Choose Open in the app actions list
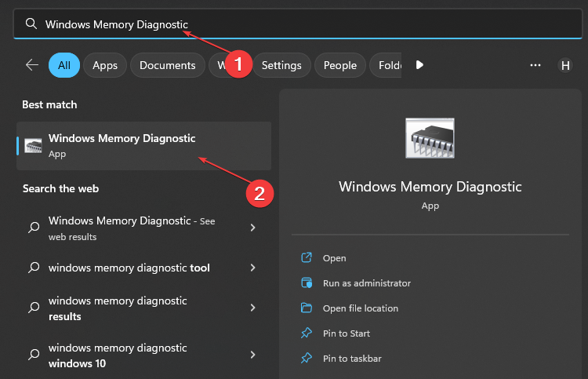Image resolution: width=588 pixels, height=379 pixels. pos(335,258)
